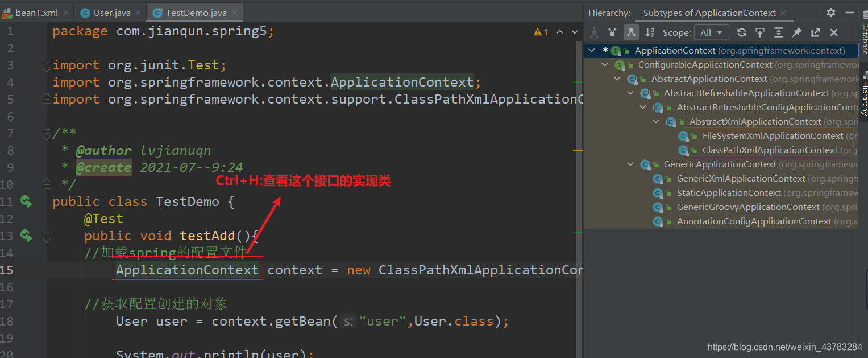Collapse the ApplicationContext root node
Image resolution: width=868 pixels, height=358 pixels.
click(592, 51)
